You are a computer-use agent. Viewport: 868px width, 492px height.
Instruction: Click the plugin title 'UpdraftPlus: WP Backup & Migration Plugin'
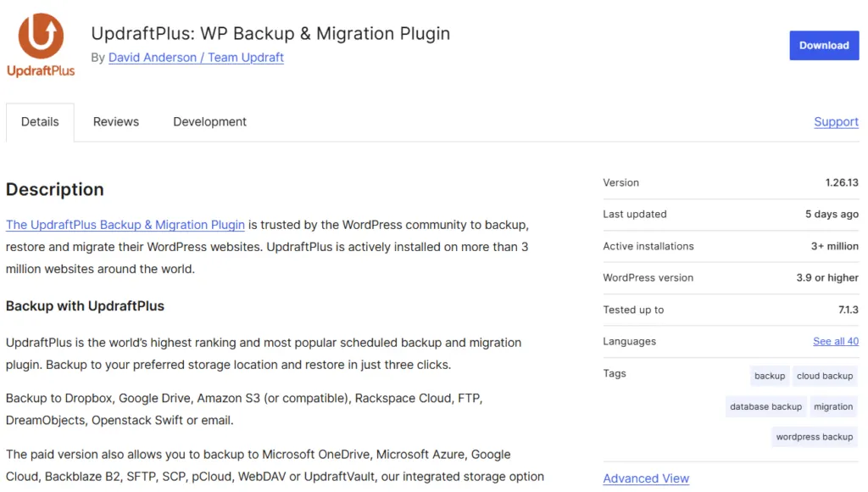click(x=270, y=33)
